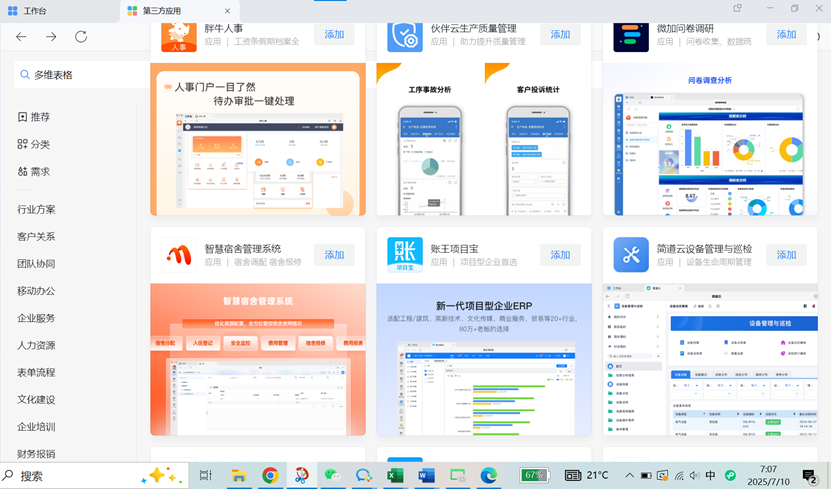The image size is (831, 489).
Task: Select the 行业方案 category
Action: pyautogui.click(x=36, y=209)
